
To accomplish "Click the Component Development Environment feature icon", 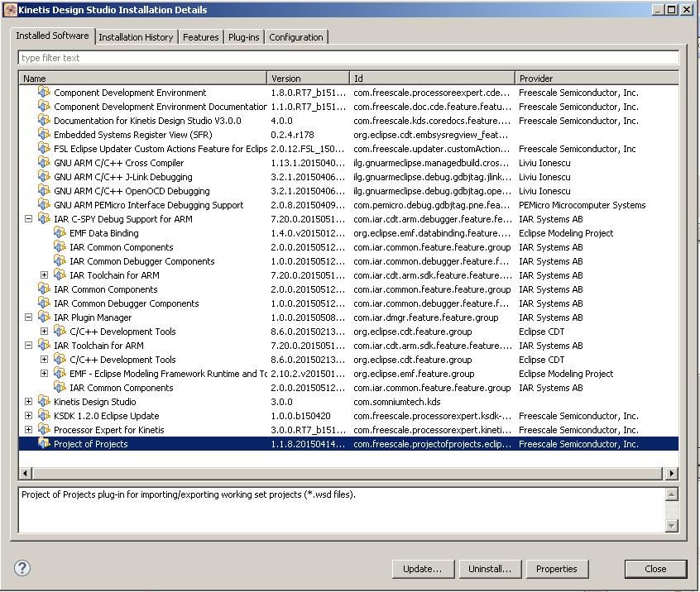I will pyautogui.click(x=44, y=93).
